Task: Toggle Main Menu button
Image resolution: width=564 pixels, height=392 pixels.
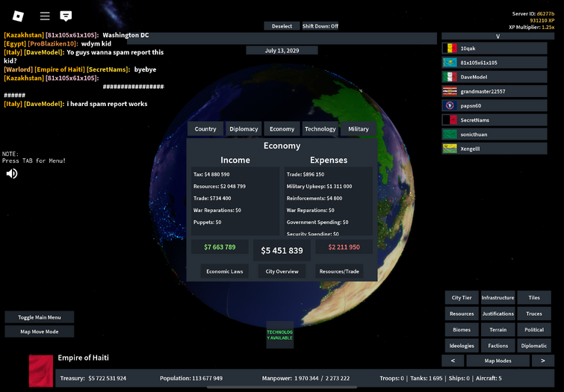Action: [x=40, y=317]
